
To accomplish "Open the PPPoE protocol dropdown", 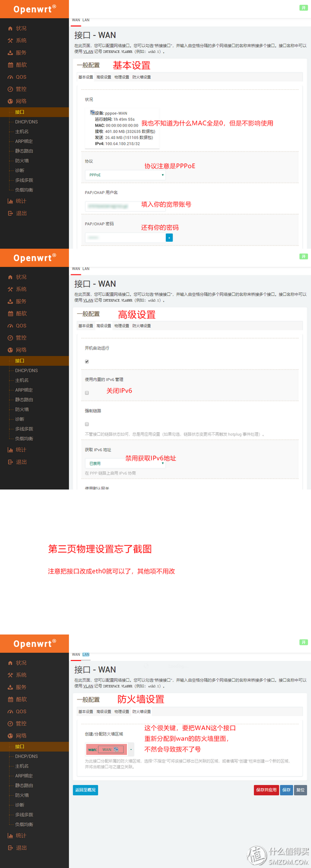I will pos(125,175).
